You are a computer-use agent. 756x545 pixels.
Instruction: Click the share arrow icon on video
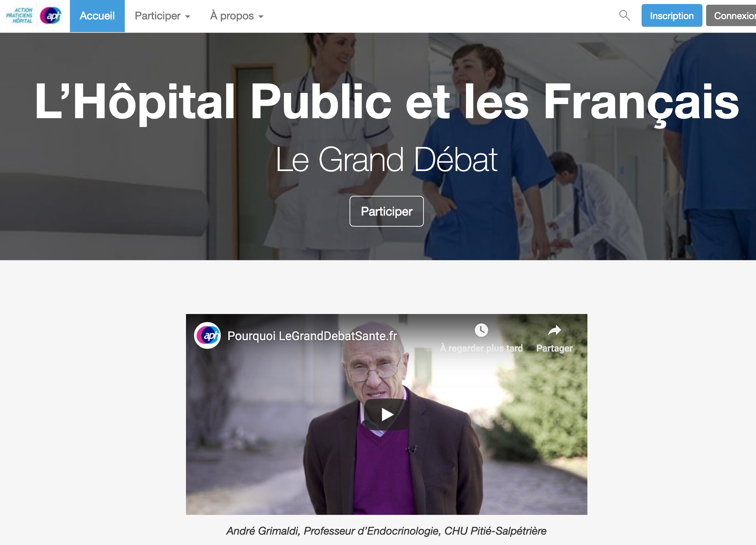554,330
